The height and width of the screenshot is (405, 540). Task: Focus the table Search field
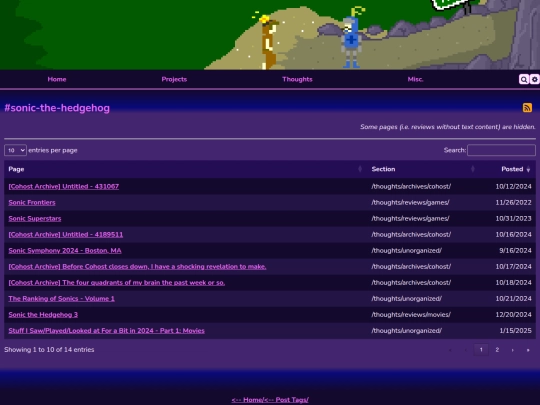click(501, 150)
